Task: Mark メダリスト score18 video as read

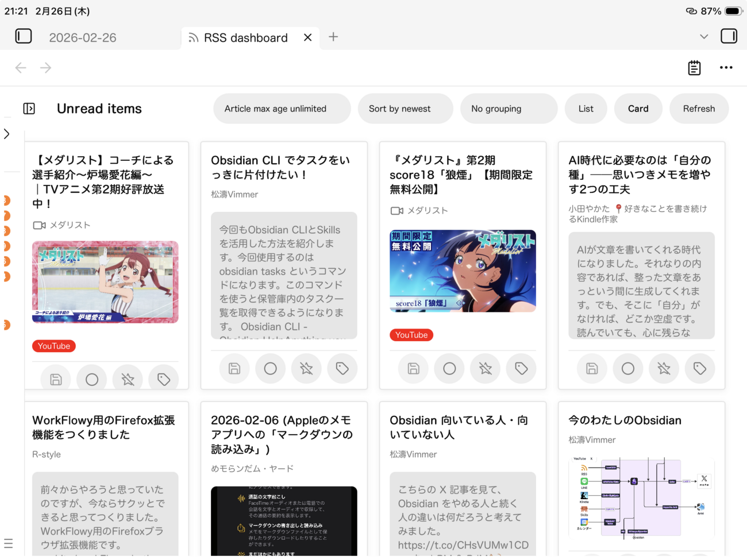Action: (x=449, y=369)
